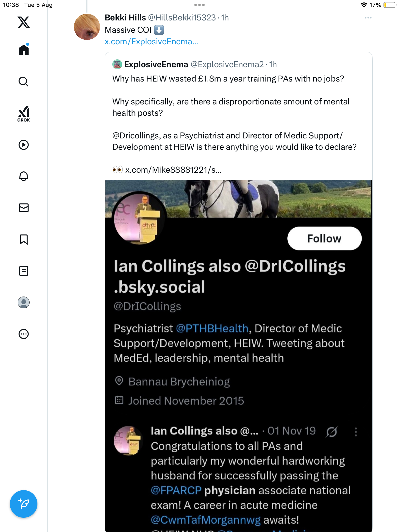Image resolution: width=399 pixels, height=532 pixels.
Task: View Notifications bell
Action: point(24,176)
